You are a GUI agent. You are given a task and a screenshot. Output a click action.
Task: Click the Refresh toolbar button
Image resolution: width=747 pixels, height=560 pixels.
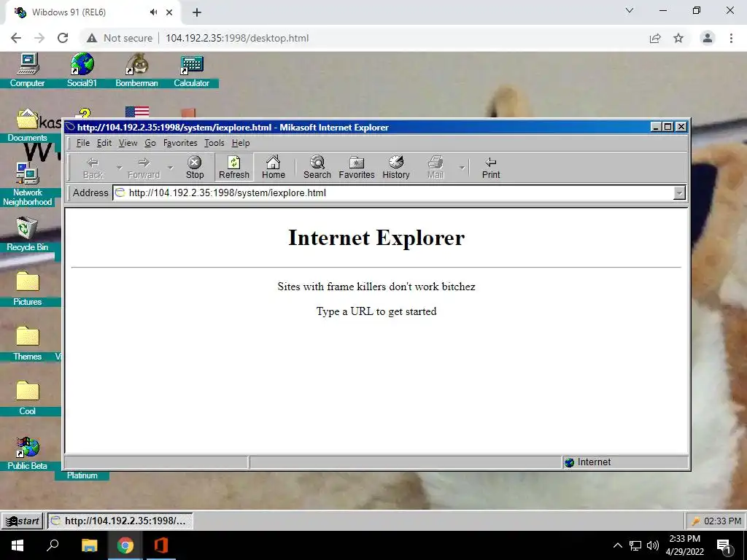click(234, 168)
